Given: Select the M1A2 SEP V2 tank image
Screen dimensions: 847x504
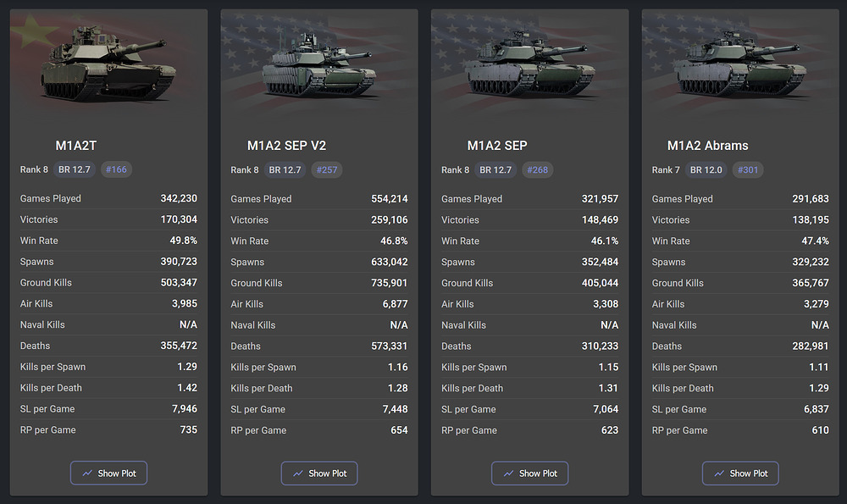Looking at the screenshot, I should point(319,65).
